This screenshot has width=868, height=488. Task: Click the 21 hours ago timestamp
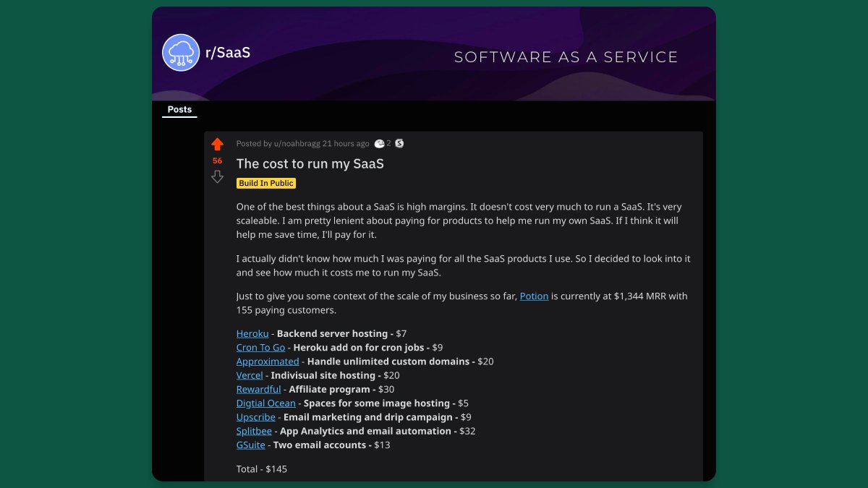tap(346, 144)
